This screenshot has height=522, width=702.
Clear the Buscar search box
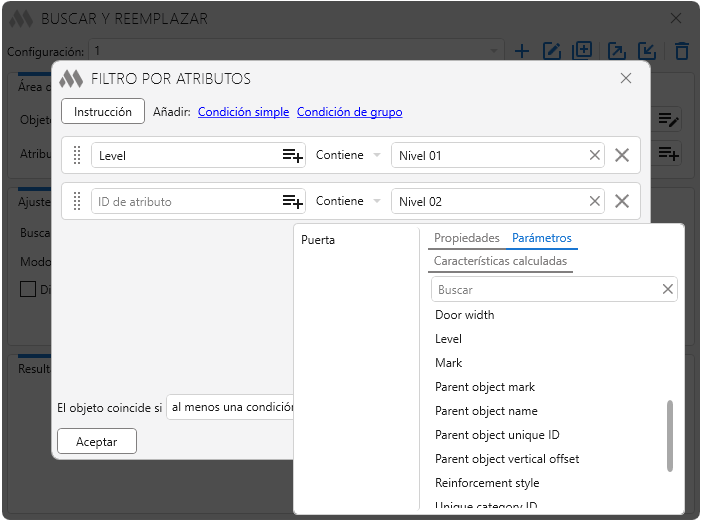pos(668,289)
